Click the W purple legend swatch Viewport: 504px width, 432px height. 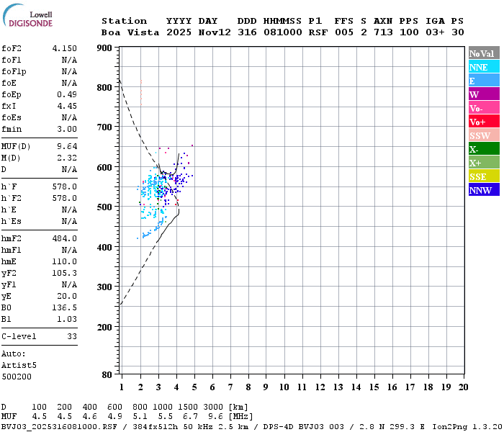[x=484, y=94]
